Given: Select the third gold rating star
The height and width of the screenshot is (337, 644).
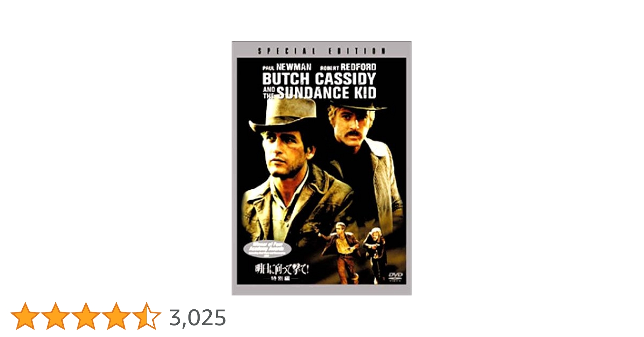Looking at the screenshot, I should click(86, 316).
